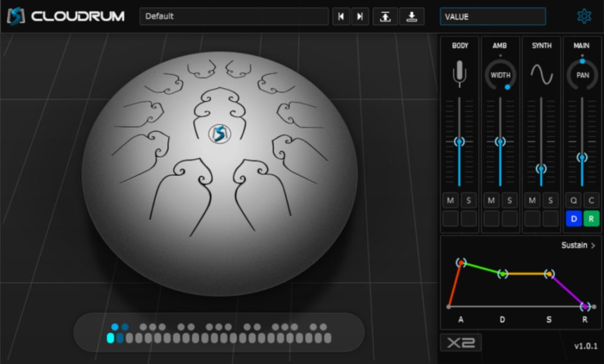Click the AMB WIDTH knob

pos(500,75)
